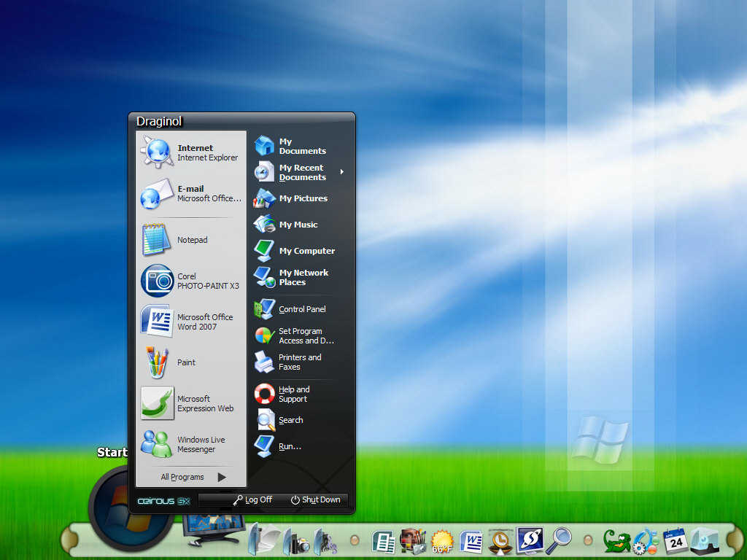Viewport: 747px width, 560px height.
Task: Open Help and Support
Action: pyautogui.click(x=300, y=394)
